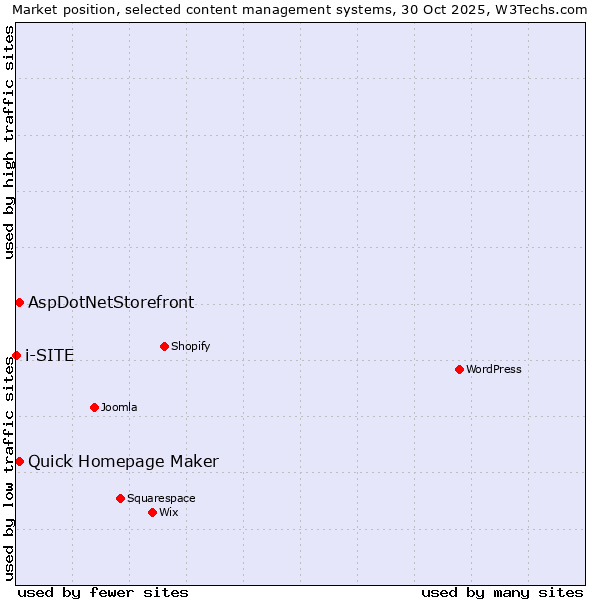Click the Shopify text label
Screen dimensions: 600x600
[190, 346]
